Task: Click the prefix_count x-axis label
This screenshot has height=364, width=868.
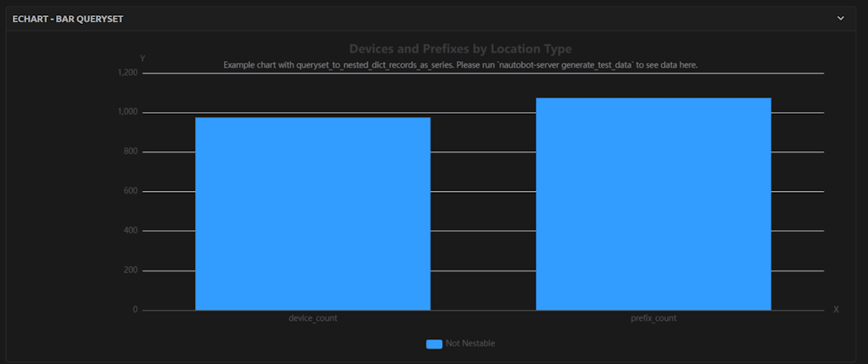Action: coord(653,319)
